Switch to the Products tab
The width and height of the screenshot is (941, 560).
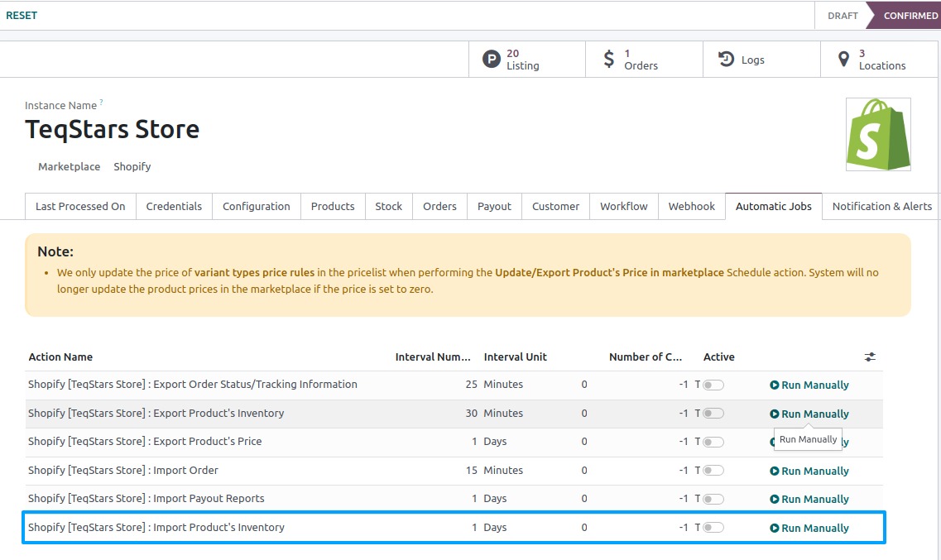pyautogui.click(x=333, y=206)
